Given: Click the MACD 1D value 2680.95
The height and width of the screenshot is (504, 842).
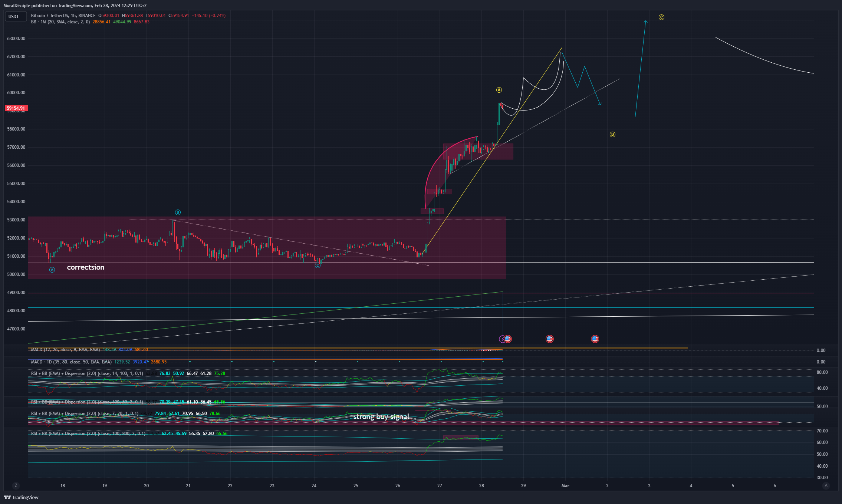Looking at the screenshot, I should point(159,362).
